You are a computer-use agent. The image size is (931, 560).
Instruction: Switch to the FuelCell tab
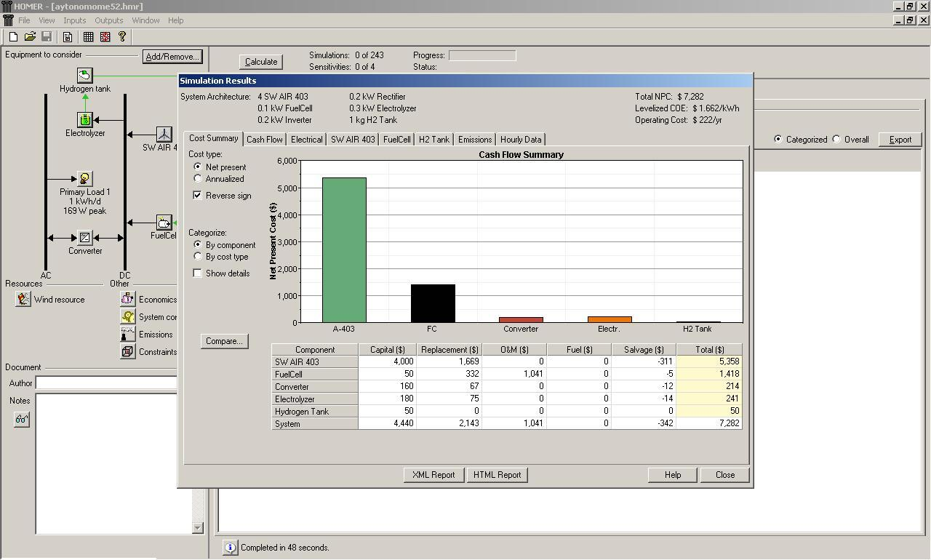(397, 139)
